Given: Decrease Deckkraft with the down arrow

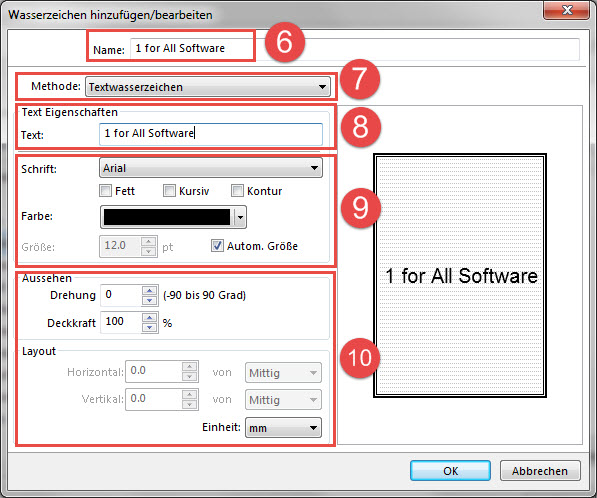Looking at the screenshot, I should coord(150,328).
